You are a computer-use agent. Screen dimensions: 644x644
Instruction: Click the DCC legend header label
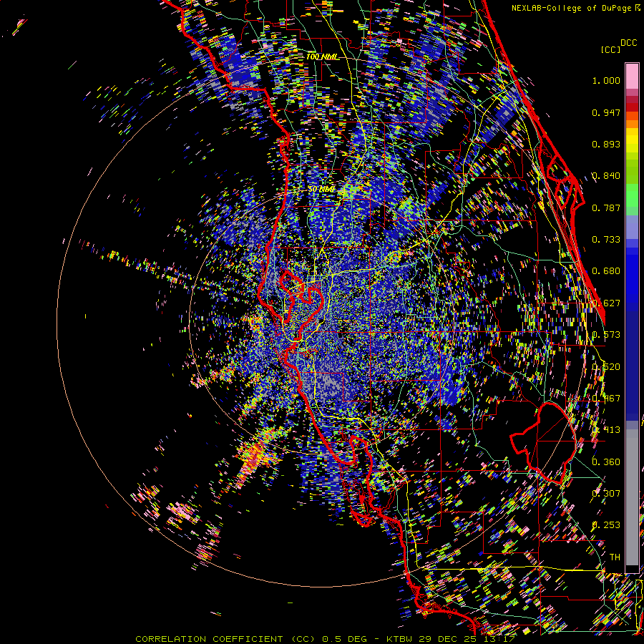coord(628,42)
